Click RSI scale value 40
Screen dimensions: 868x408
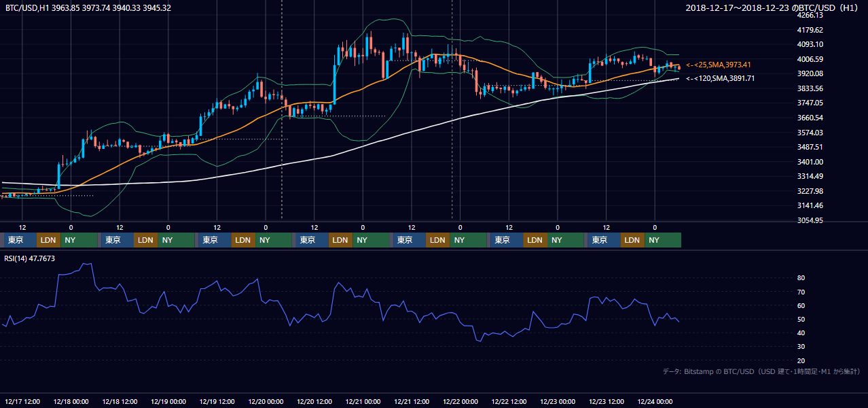801,333
